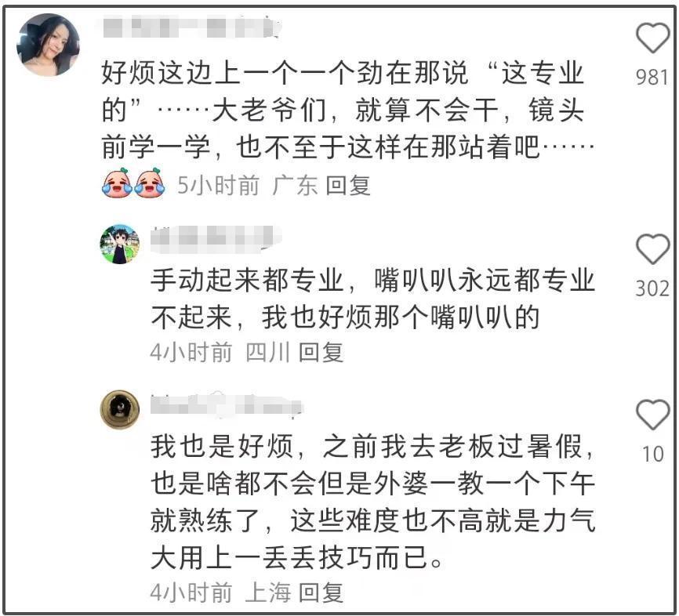
Task: Tap the 302 like count
Action: tap(652, 288)
